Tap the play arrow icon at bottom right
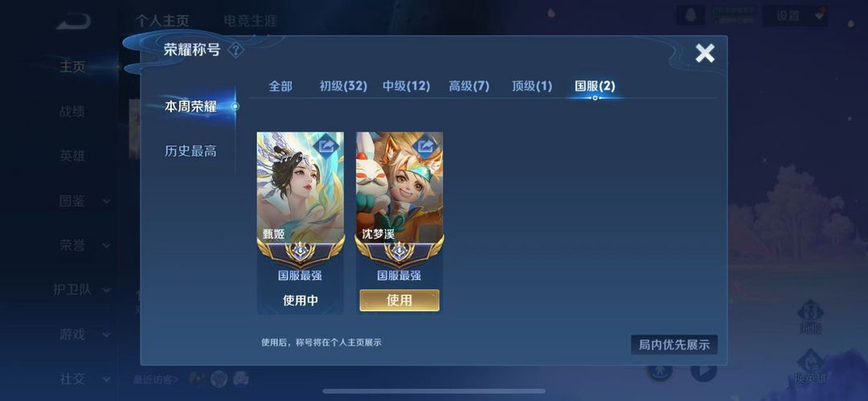 (703, 369)
